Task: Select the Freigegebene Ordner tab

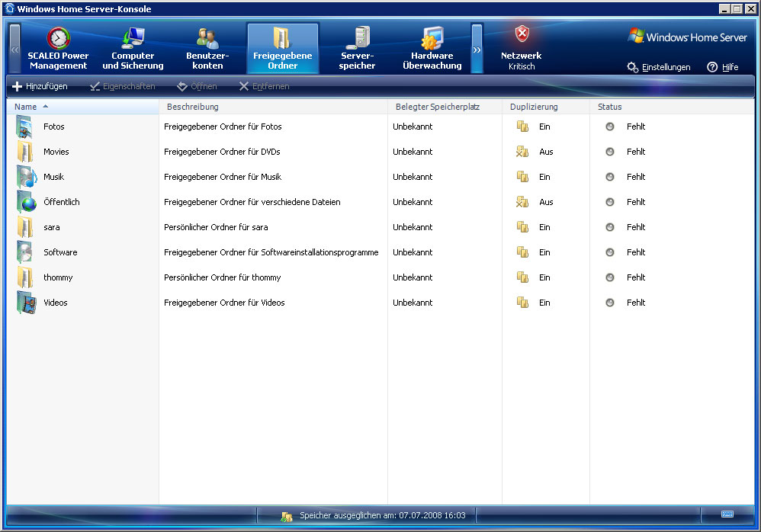Action: pos(282,49)
